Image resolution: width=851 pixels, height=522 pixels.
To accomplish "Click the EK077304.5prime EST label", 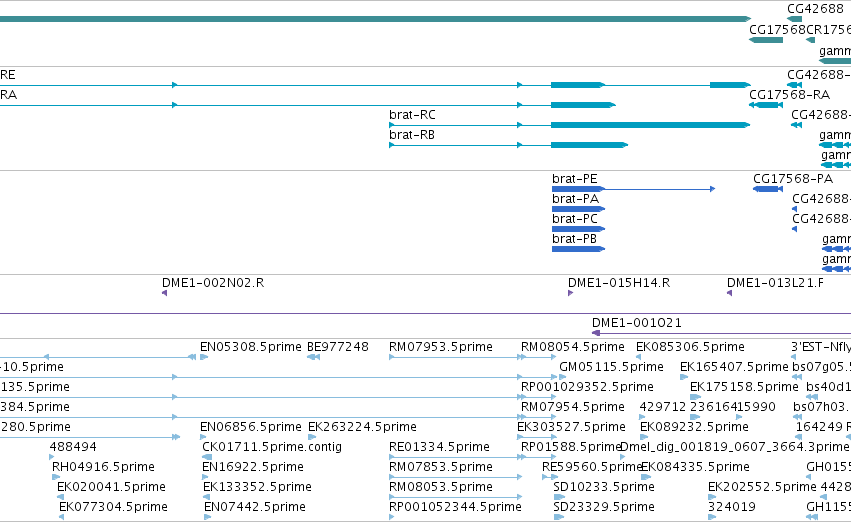I will tap(113, 507).
